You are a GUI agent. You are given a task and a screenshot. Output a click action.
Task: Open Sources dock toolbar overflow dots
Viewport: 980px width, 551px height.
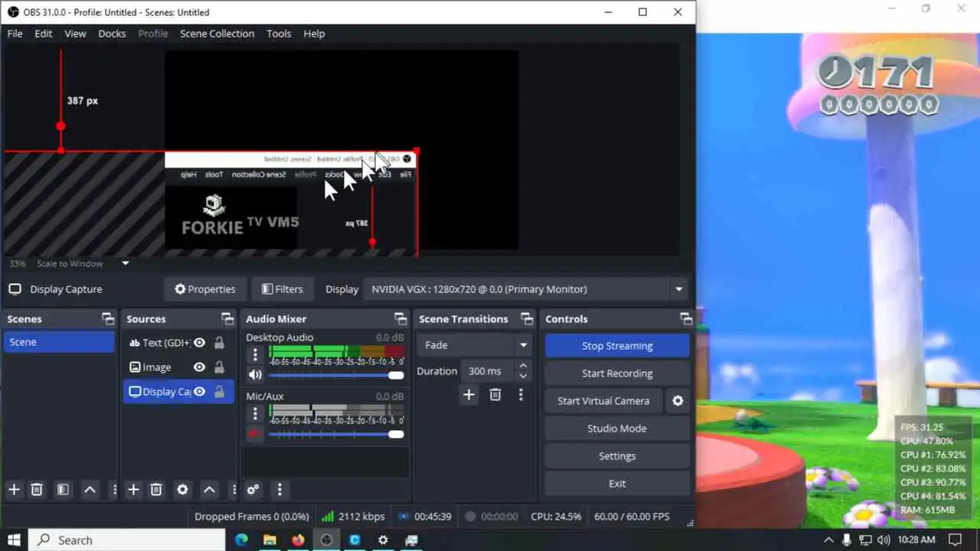[x=234, y=490]
